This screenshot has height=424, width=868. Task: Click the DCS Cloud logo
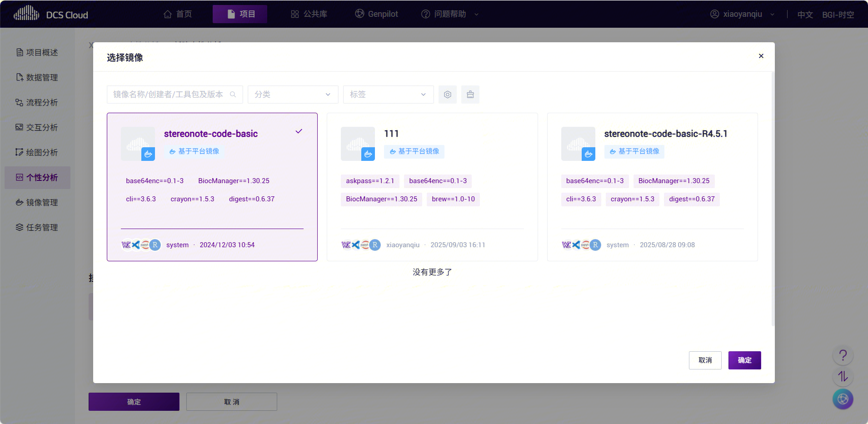pyautogui.click(x=51, y=14)
